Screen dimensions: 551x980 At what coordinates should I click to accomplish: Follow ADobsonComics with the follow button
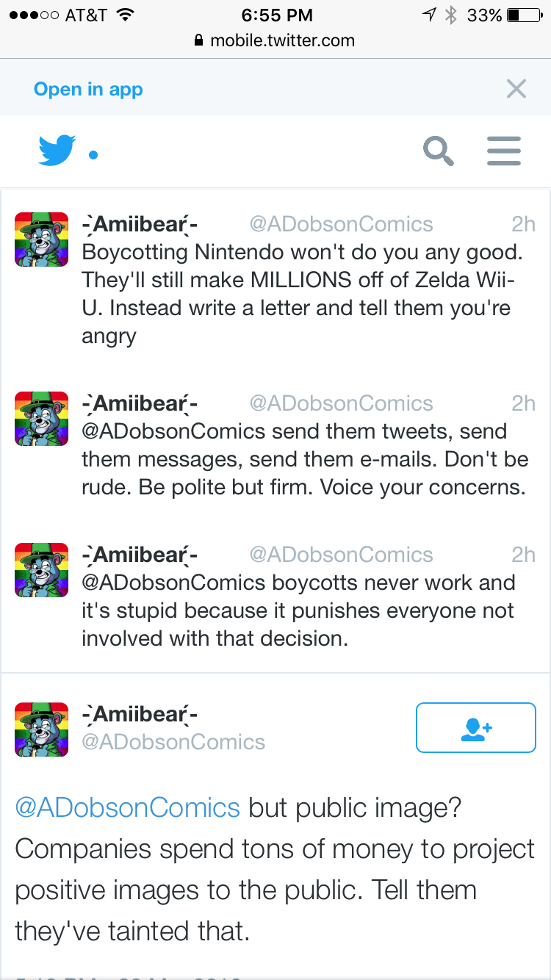click(475, 727)
